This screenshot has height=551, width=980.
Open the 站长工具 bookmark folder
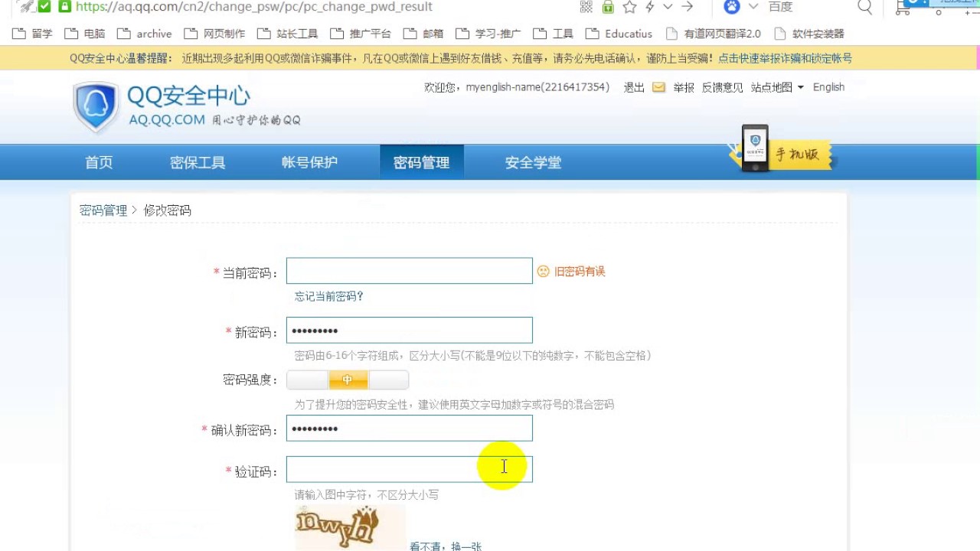click(287, 34)
